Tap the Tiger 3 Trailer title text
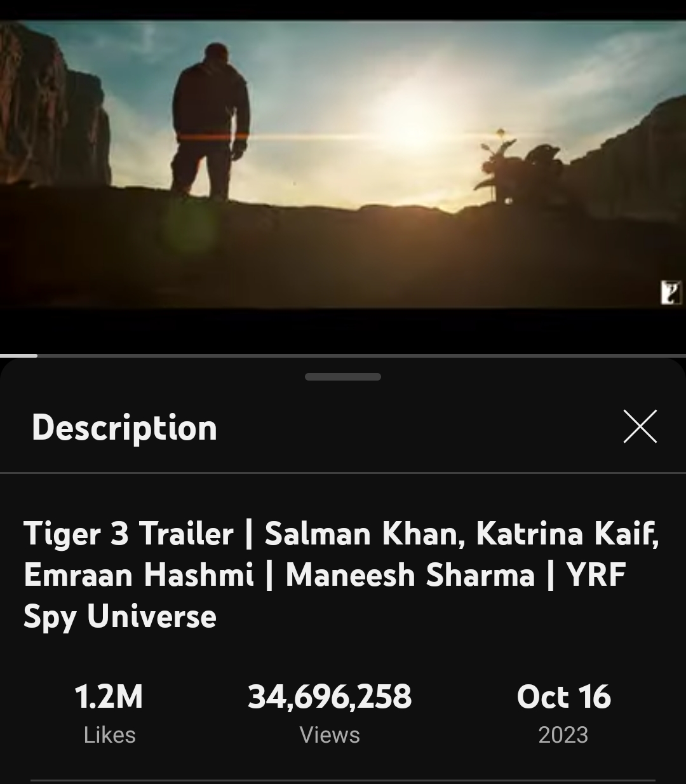The image size is (686, 784). coord(129,533)
